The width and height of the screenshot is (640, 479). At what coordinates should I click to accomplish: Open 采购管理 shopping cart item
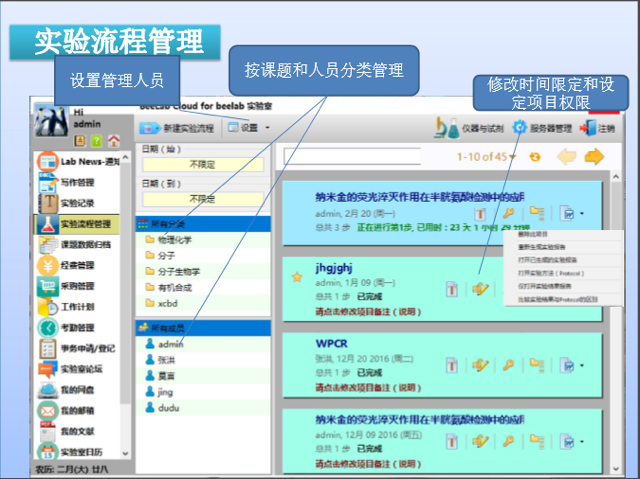click(78, 286)
